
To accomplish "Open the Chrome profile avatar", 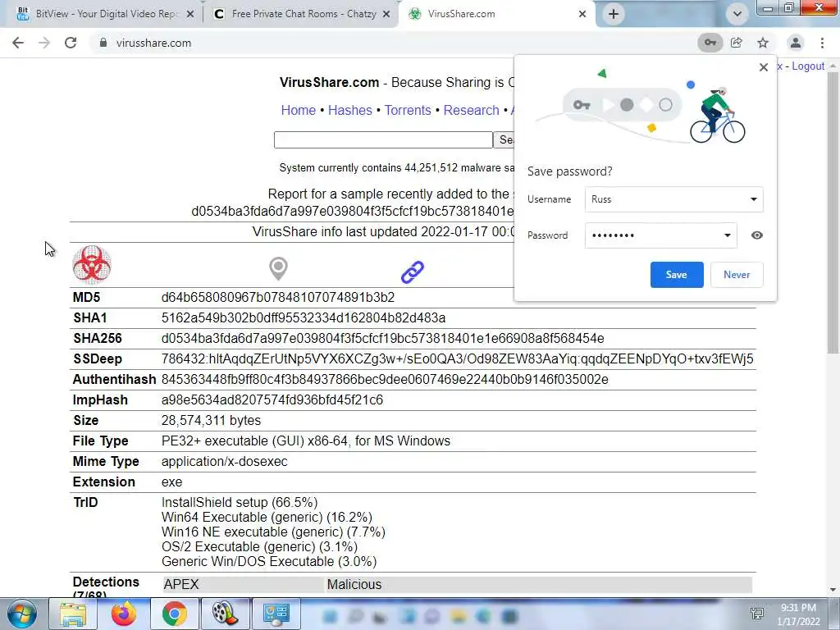I will [x=796, y=43].
